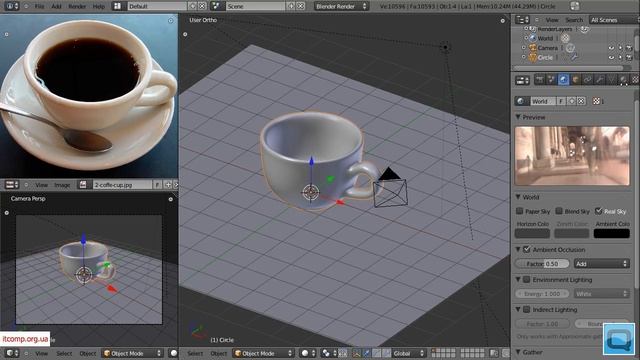
Task: Open the All Scenes display dropdown
Action: [x=613, y=20]
